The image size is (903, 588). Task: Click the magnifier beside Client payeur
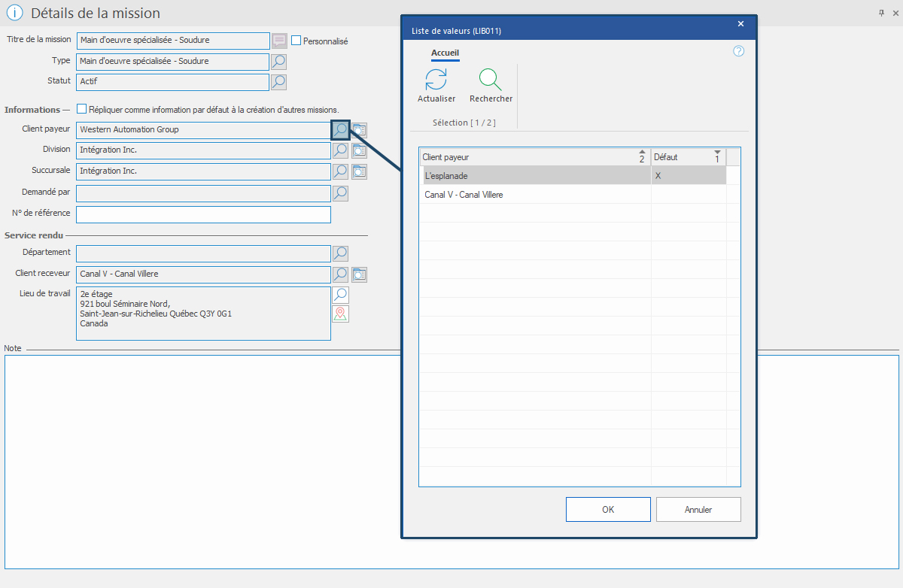(341, 130)
